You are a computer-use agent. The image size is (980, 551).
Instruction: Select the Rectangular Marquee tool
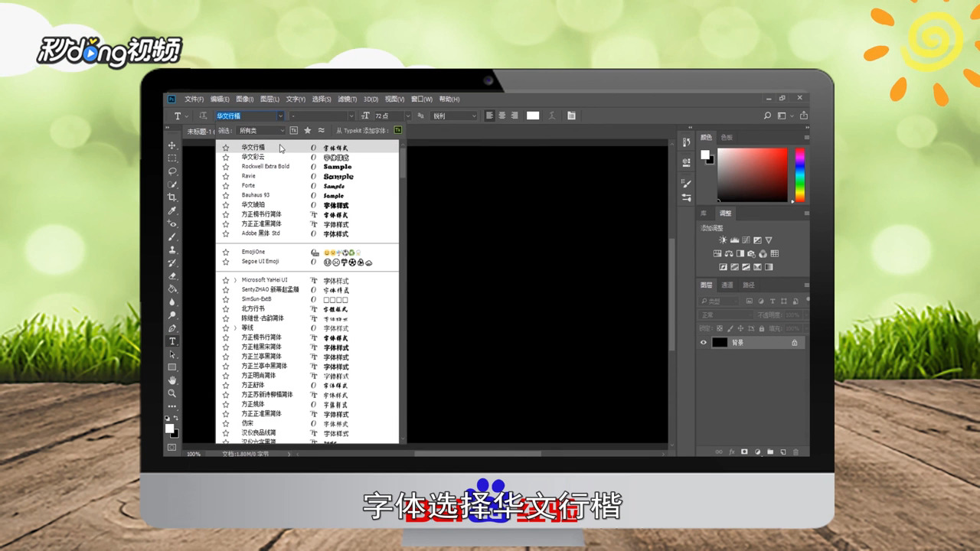pyautogui.click(x=172, y=158)
